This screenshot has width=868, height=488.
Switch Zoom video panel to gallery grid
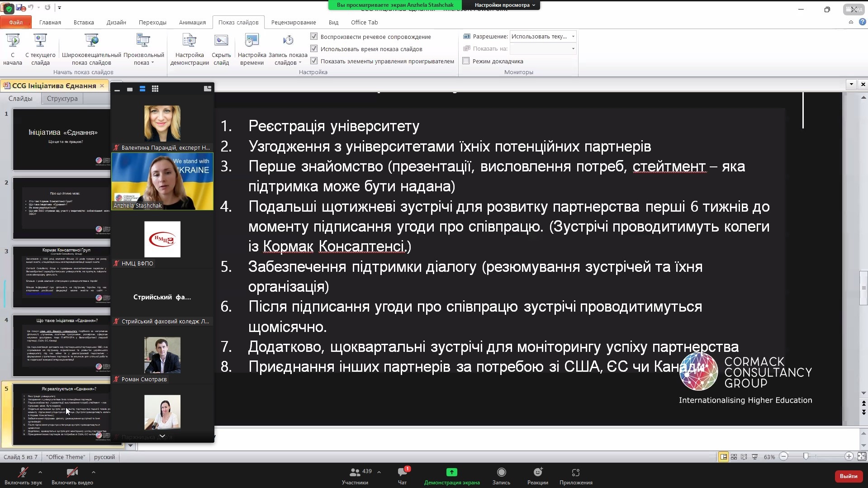click(155, 89)
